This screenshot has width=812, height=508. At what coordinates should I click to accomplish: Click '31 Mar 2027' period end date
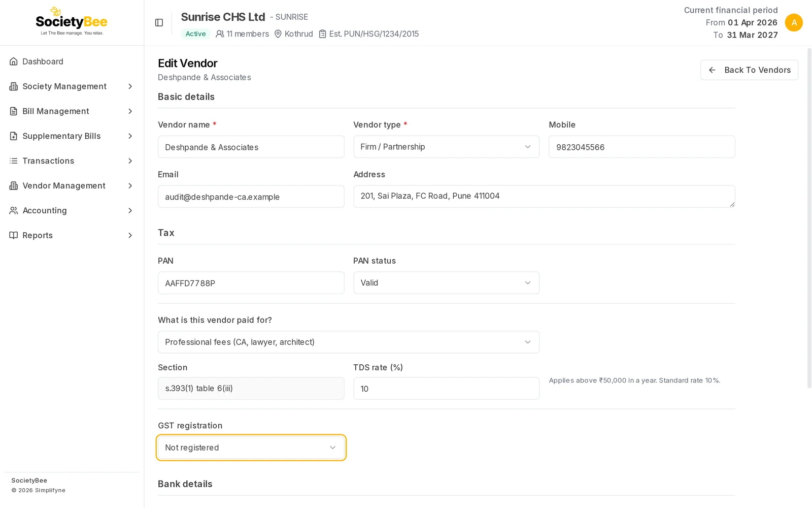pos(752,35)
